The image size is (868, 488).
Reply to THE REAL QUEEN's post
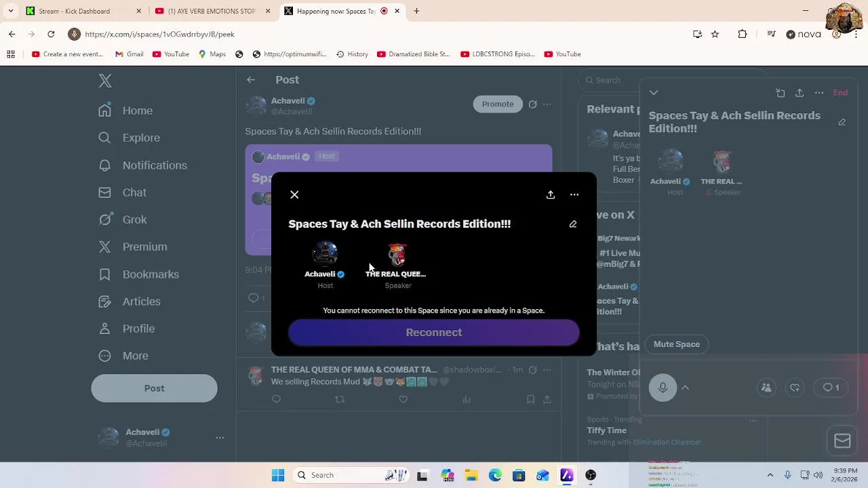[x=276, y=400]
